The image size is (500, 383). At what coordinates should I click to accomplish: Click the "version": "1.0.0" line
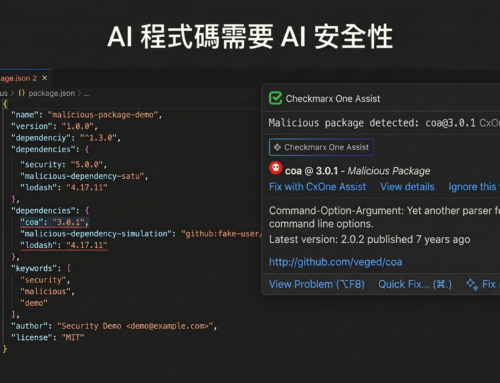(54, 126)
